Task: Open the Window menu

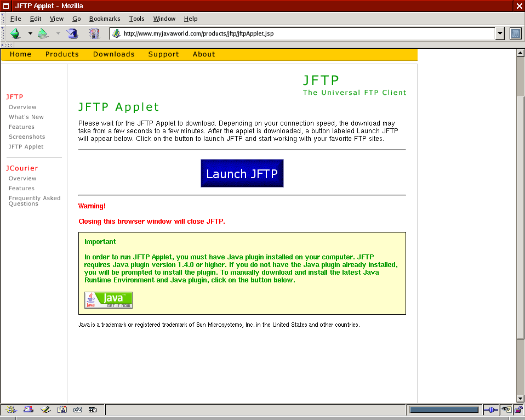Action: tap(164, 19)
